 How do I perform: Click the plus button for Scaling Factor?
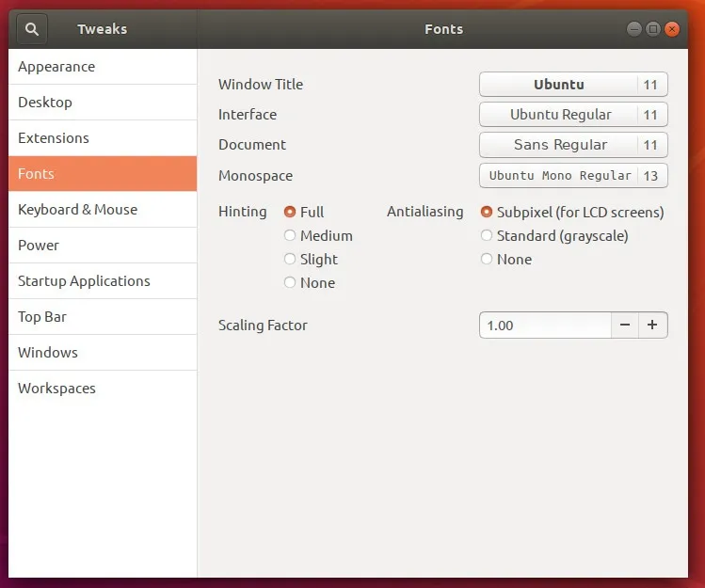pos(653,326)
